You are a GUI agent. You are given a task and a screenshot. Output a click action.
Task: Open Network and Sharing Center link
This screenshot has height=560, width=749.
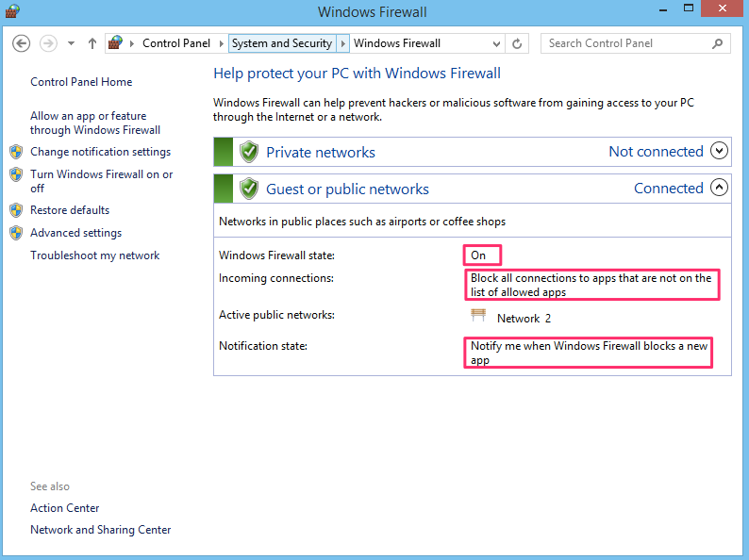100,530
